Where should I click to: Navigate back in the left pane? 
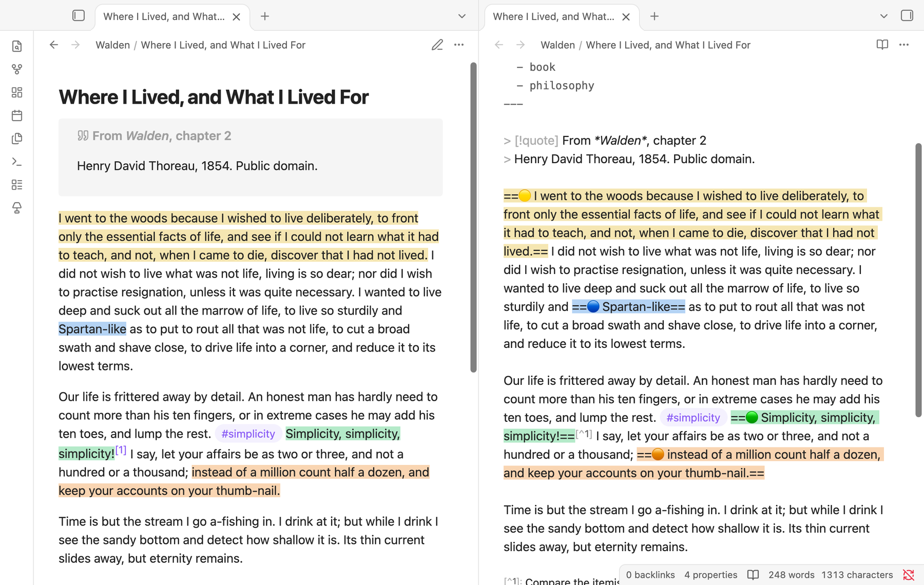coord(54,45)
